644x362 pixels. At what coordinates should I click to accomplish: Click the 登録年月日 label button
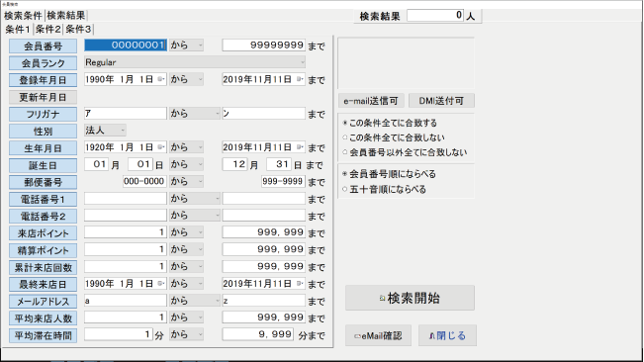(44, 80)
